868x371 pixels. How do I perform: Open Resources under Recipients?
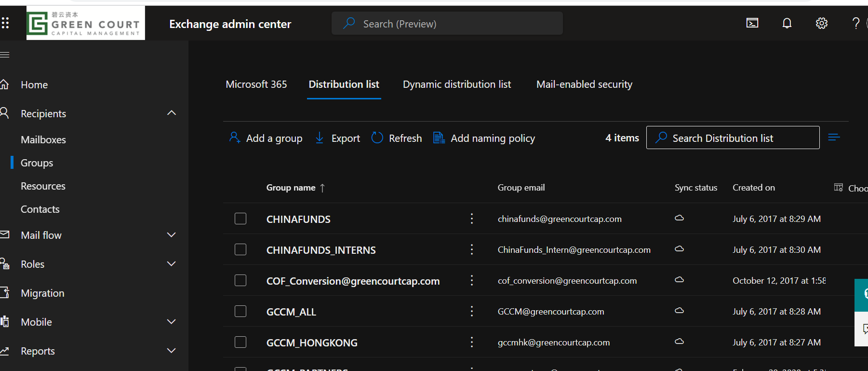43,186
